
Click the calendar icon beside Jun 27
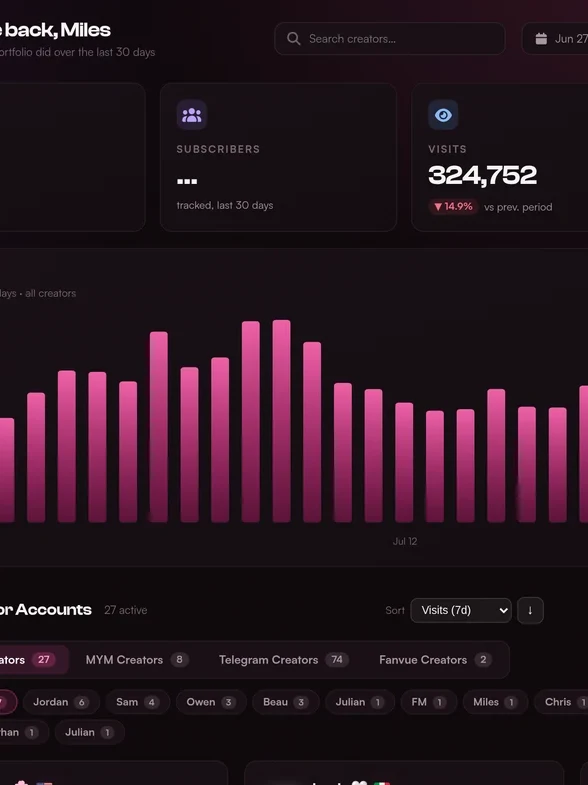click(x=541, y=39)
